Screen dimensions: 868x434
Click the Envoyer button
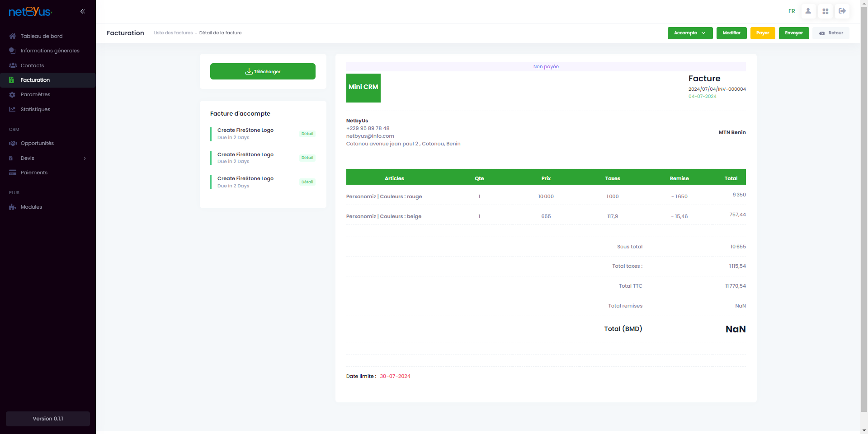[794, 33]
